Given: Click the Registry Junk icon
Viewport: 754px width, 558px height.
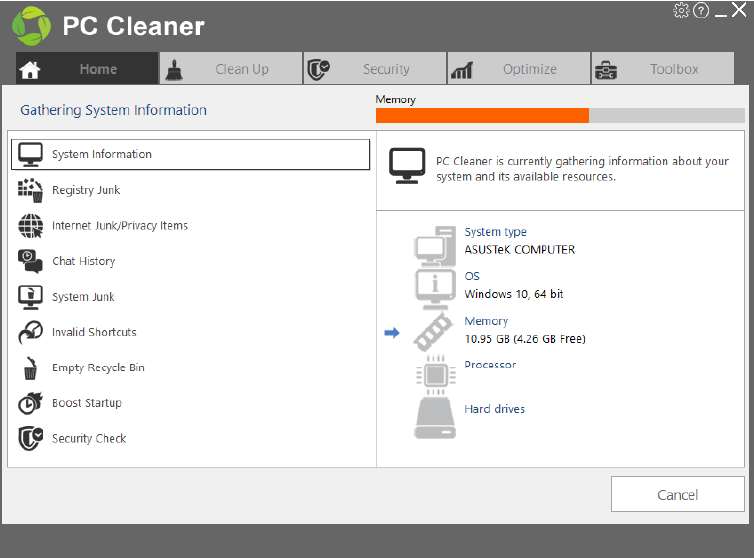Looking at the screenshot, I should tap(30, 190).
